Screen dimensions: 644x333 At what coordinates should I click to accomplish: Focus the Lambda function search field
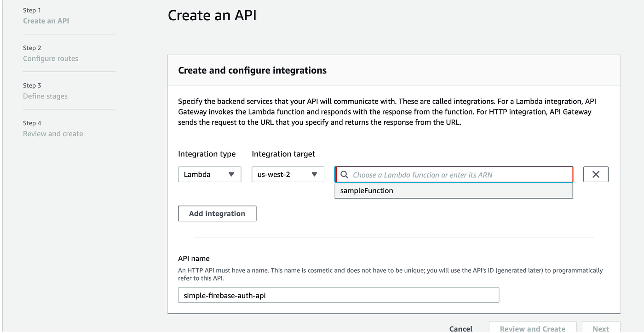(x=454, y=174)
